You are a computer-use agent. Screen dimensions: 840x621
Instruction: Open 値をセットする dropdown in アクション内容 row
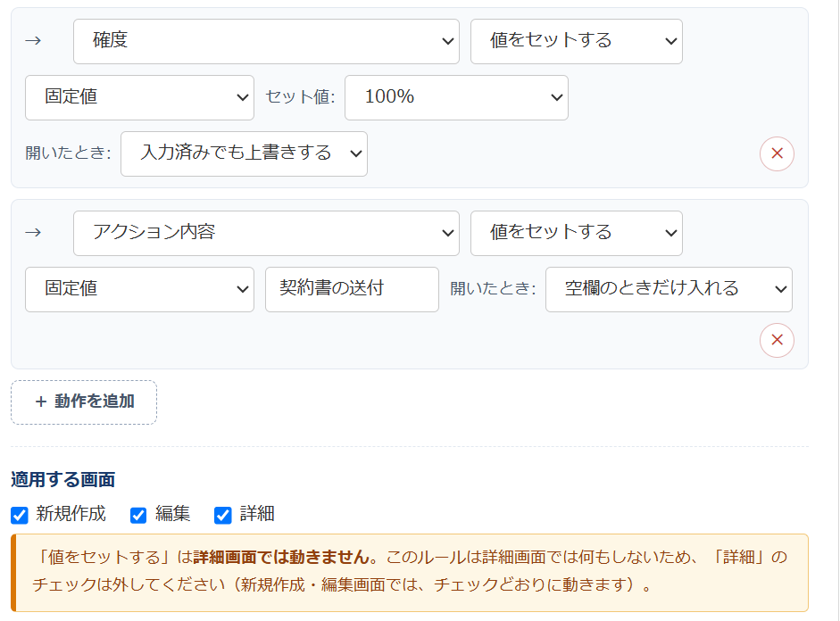[x=576, y=233]
